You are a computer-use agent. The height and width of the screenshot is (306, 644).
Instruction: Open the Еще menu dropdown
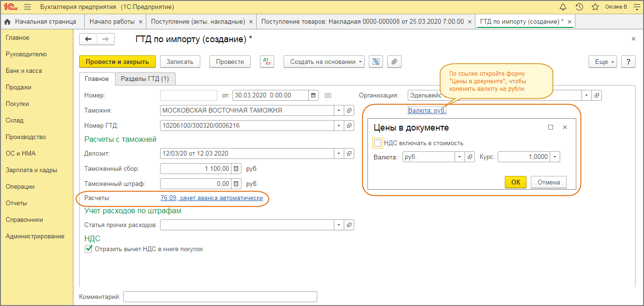pyautogui.click(x=603, y=61)
